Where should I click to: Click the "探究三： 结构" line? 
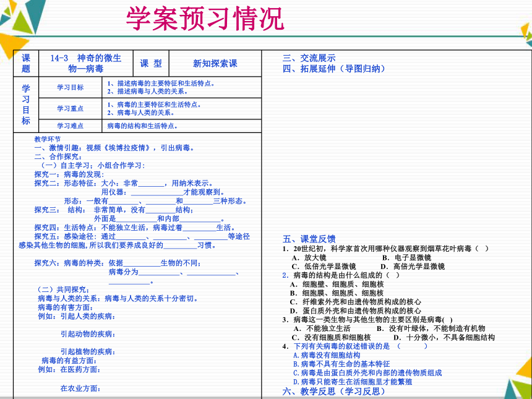(x=114, y=210)
